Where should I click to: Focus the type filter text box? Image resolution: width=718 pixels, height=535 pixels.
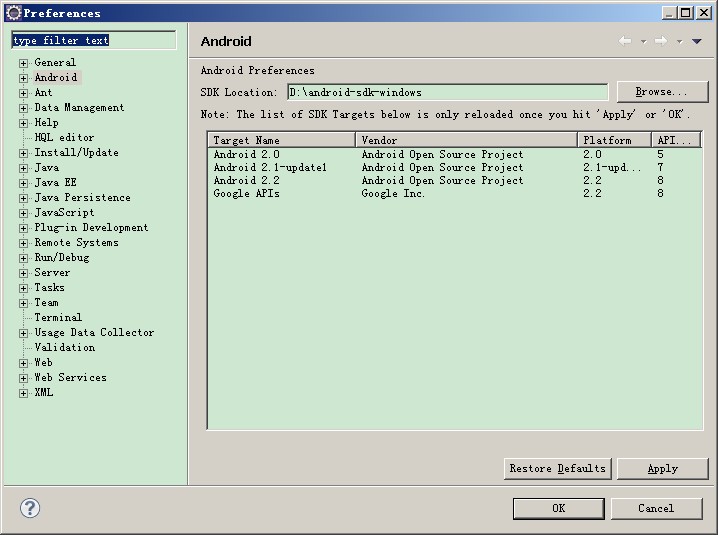[x=93, y=40]
